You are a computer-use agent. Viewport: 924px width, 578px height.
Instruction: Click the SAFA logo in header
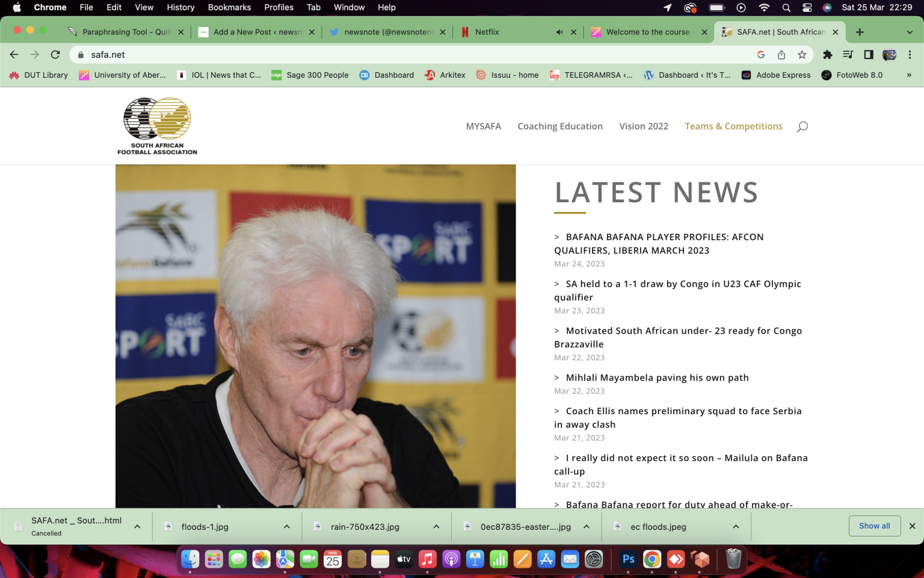point(157,126)
